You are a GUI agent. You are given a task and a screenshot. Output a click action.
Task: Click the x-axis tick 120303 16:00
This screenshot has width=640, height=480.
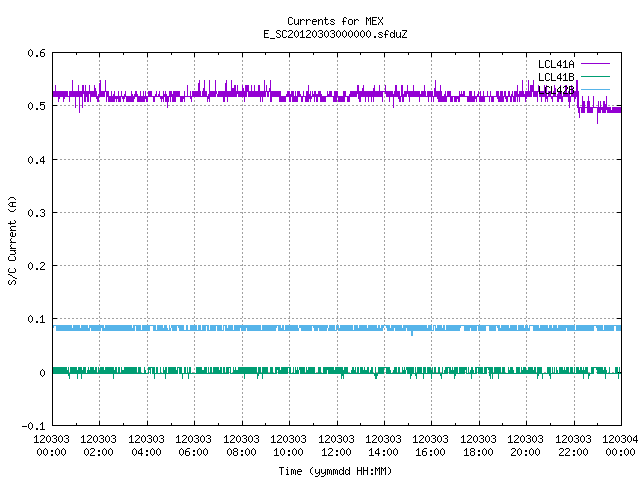coord(431,445)
